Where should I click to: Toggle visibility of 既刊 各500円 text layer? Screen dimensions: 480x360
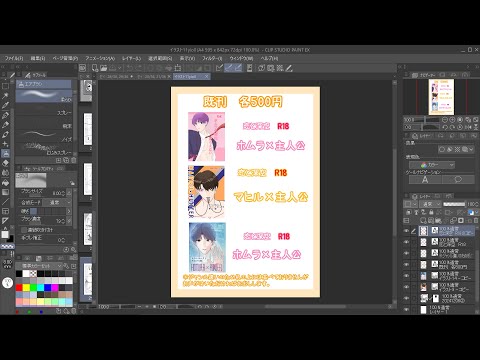[x=406, y=264]
